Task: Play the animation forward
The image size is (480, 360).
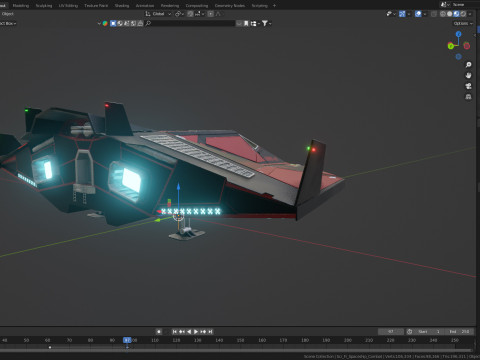Action: (196, 332)
